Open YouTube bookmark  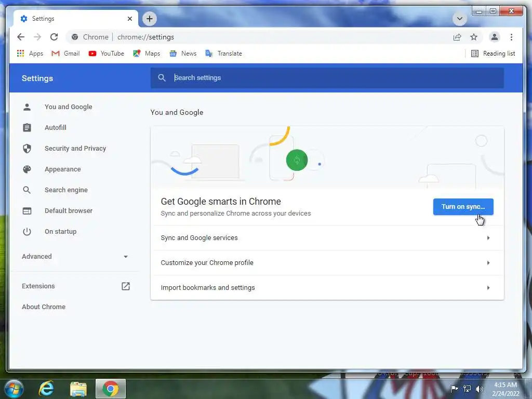(x=106, y=54)
